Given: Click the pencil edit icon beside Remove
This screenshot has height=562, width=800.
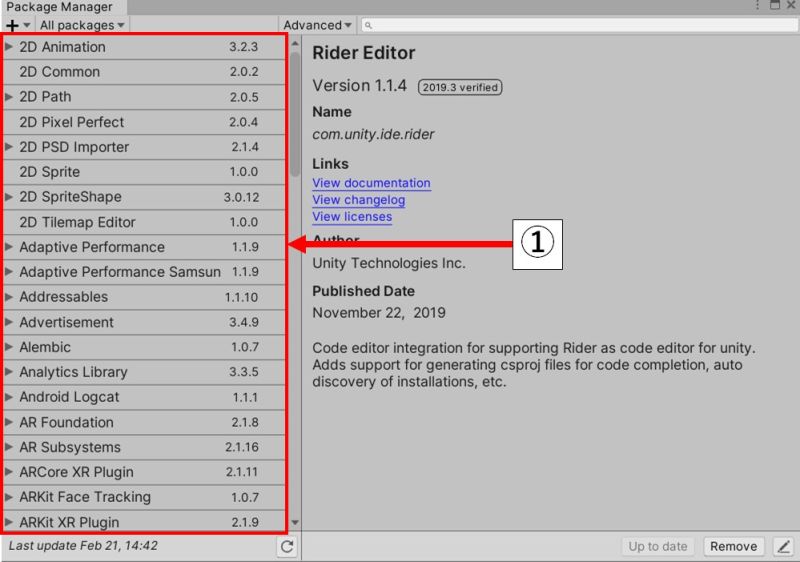Looking at the screenshot, I should tap(783, 547).
